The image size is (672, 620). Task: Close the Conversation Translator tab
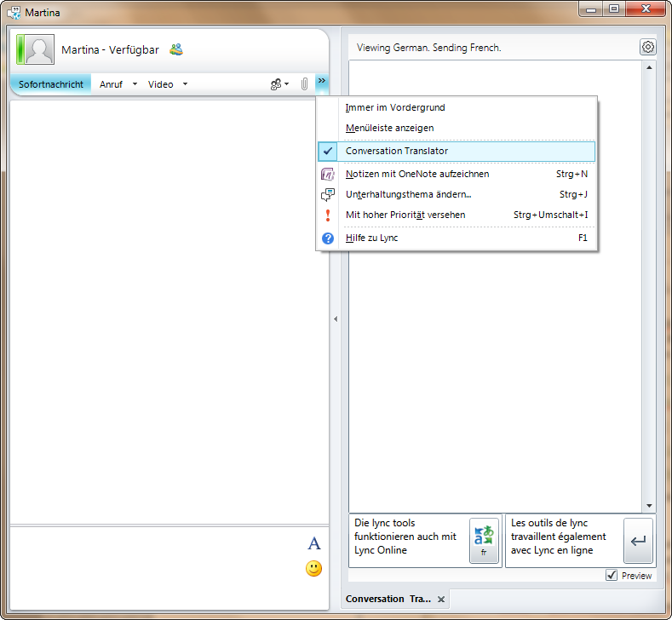[440, 600]
